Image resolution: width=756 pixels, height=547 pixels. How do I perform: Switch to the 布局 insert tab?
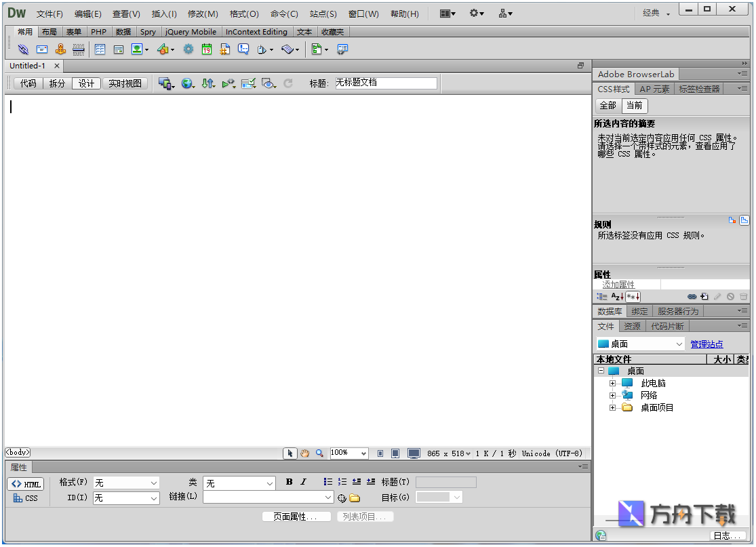[49, 32]
